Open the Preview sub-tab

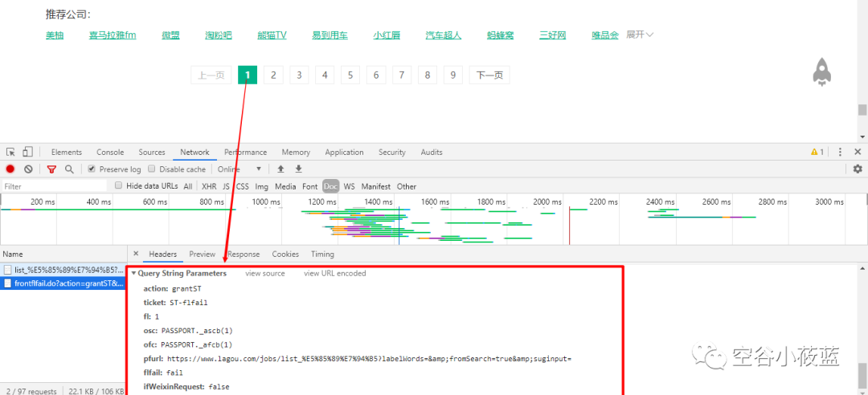click(202, 255)
